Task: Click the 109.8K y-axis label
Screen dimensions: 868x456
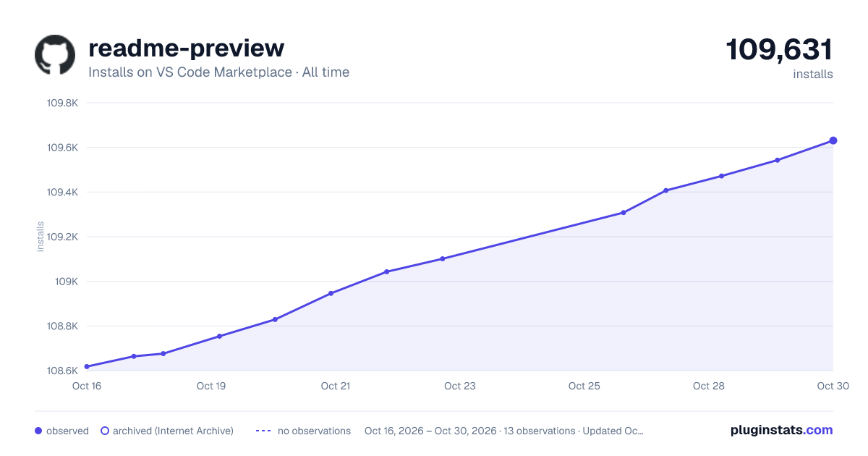Action: 62,103
